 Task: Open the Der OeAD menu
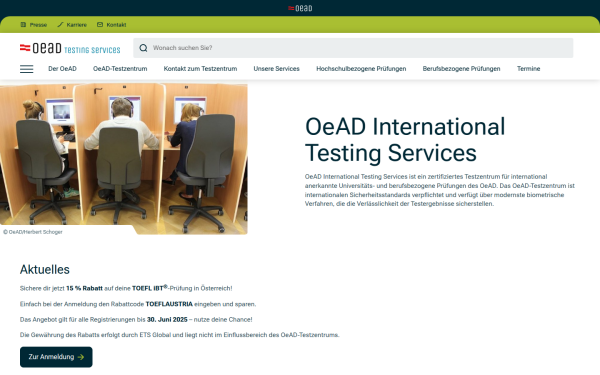pos(62,69)
